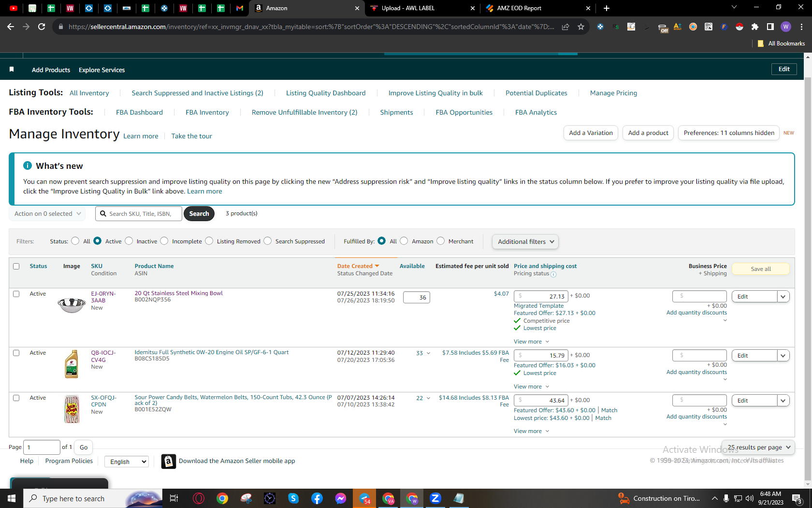Open the Windows Start menu
The width and height of the screenshot is (812, 508).
(12, 498)
